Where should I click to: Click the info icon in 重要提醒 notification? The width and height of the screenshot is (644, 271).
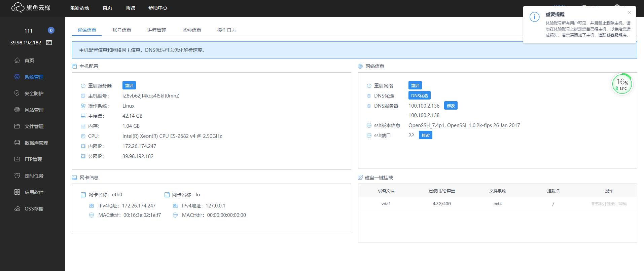pos(535,17)
